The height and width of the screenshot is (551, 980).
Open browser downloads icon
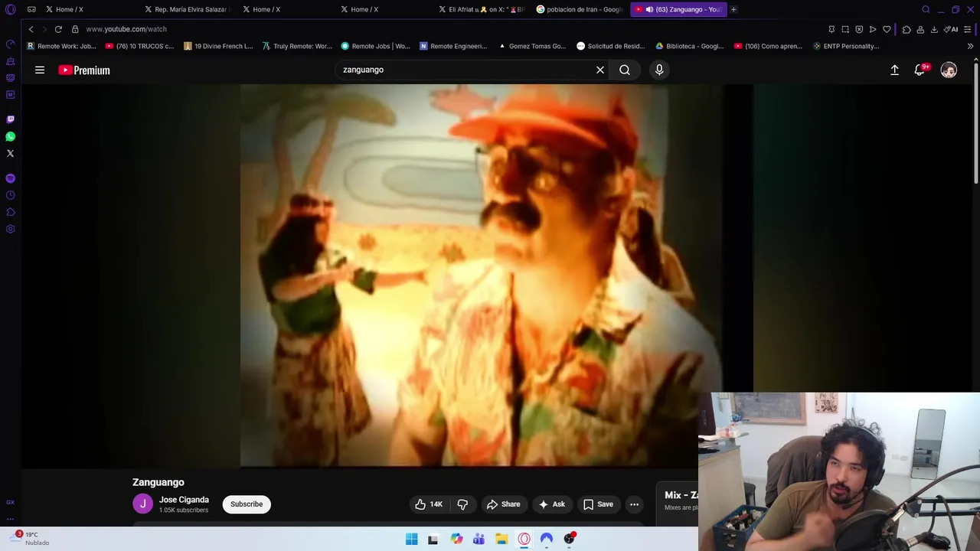pos(934,29)
